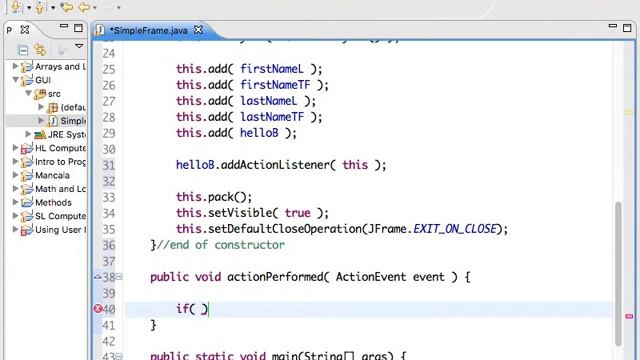This screenshot has height=360, width=640.
Task: Open the Back navigation history dropdown
Action: coord(95,8)
